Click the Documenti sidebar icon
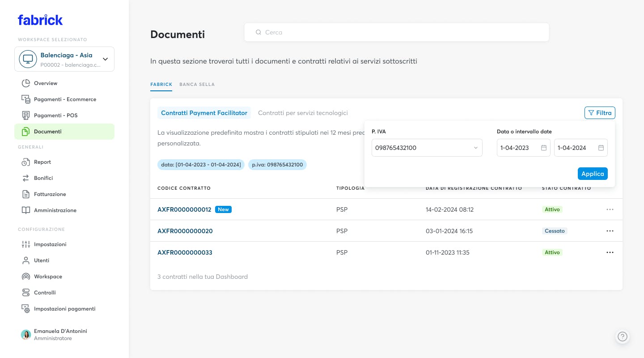 tap(26, 132)
